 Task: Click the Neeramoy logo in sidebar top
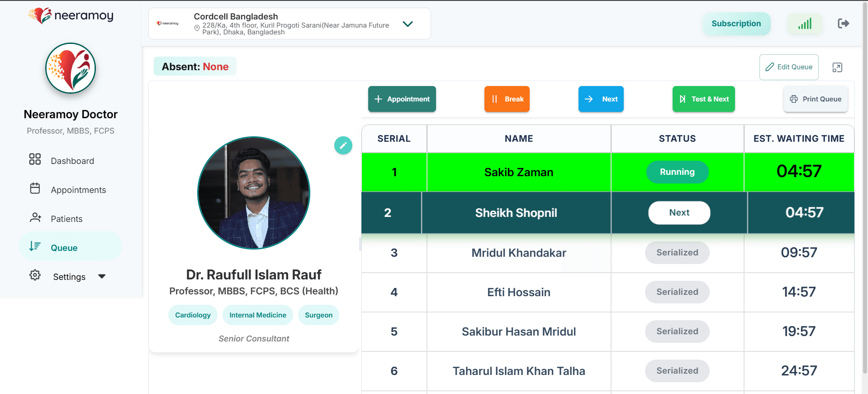point(71,16)
